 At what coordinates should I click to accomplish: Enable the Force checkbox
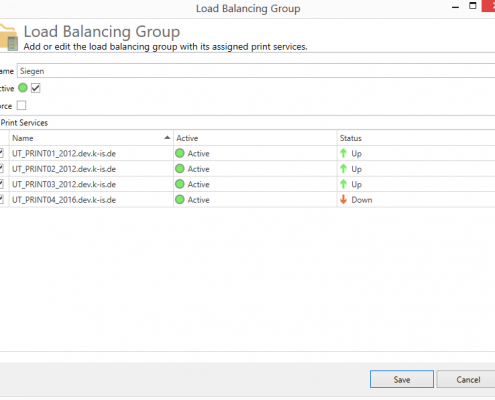pos(21,106)
